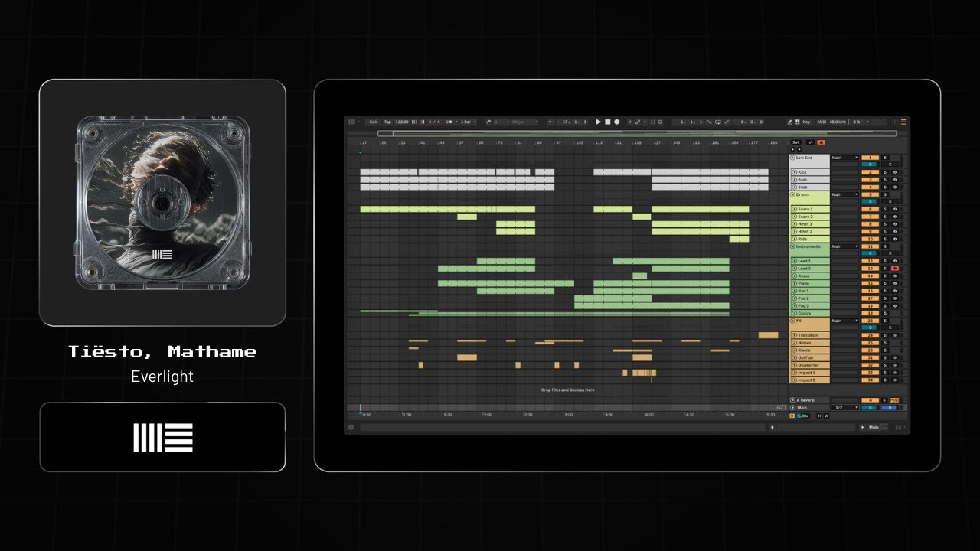980x551 pixels.
Task: Unfold the Kick track
Action: [x=795, y=172]
